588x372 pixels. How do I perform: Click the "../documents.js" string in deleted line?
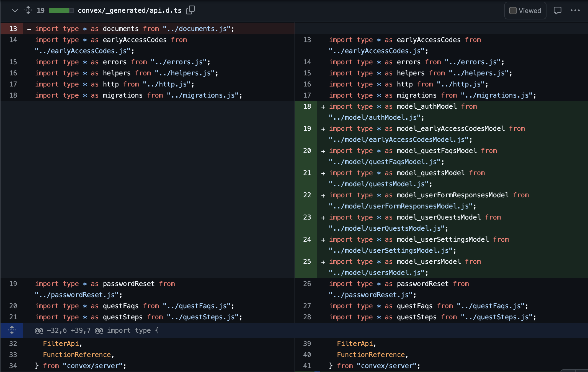point(197,29)
